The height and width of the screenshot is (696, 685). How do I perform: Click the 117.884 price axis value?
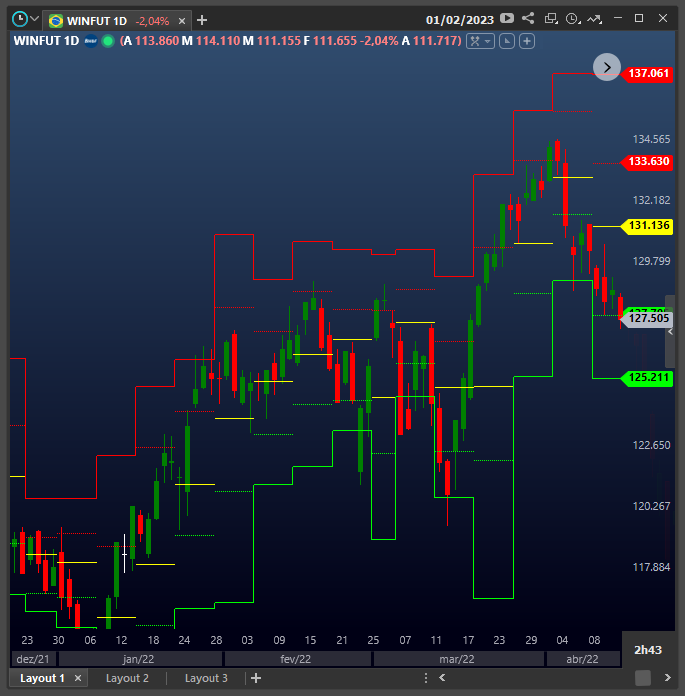pyautogui.click(x=651, y=567)
